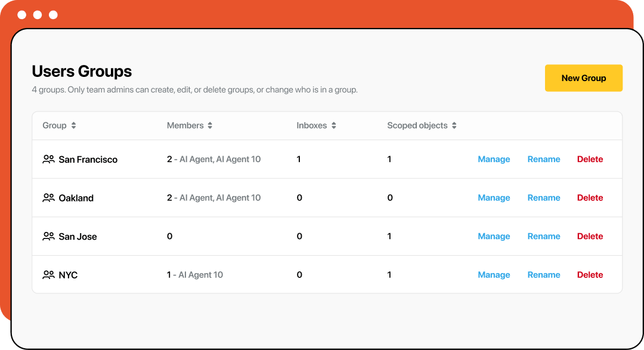Rename the Oakland group
Screen dimensions: 644x350
[x=544, y=198]
